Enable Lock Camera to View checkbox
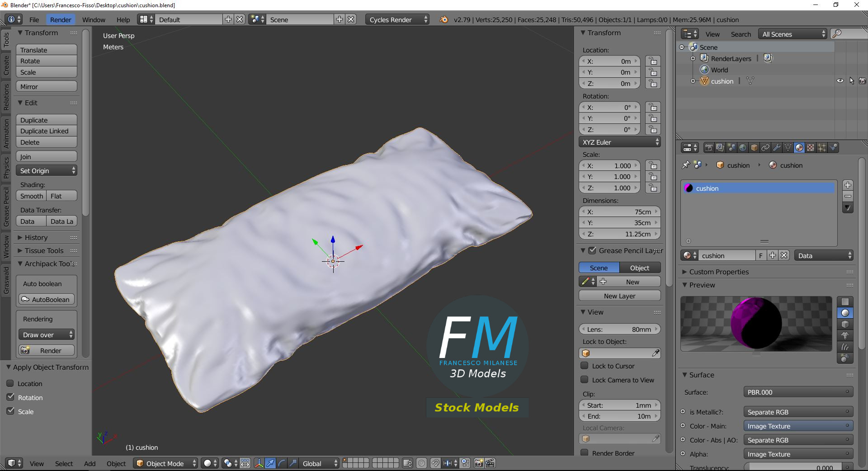The width and height of the screenshot is (868, 471). click(585, 380)
